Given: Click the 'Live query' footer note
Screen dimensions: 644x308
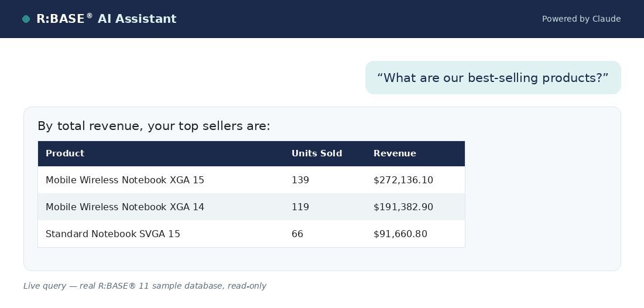Looking at the screenshot, I should click(x=145, y=286).
